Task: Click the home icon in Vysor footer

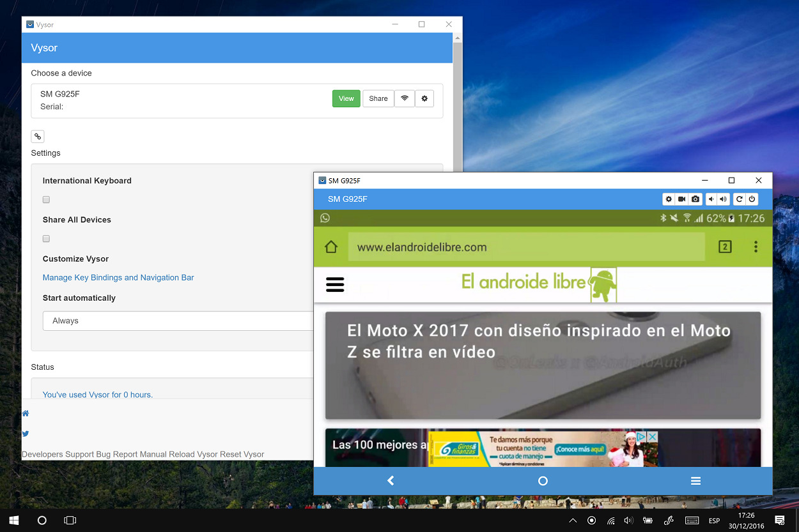Action: pos(26,413)
